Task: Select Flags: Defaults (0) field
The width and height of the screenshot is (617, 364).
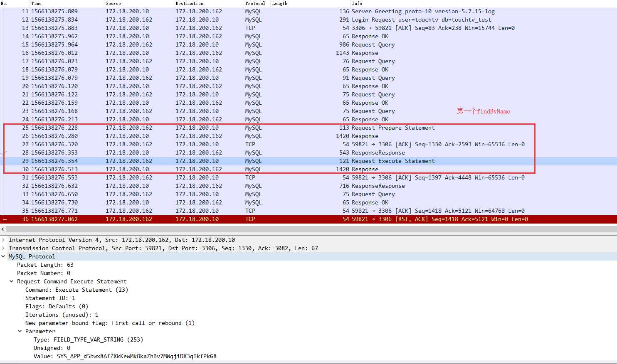Action: pyautogui.click(x=57, y=306)
